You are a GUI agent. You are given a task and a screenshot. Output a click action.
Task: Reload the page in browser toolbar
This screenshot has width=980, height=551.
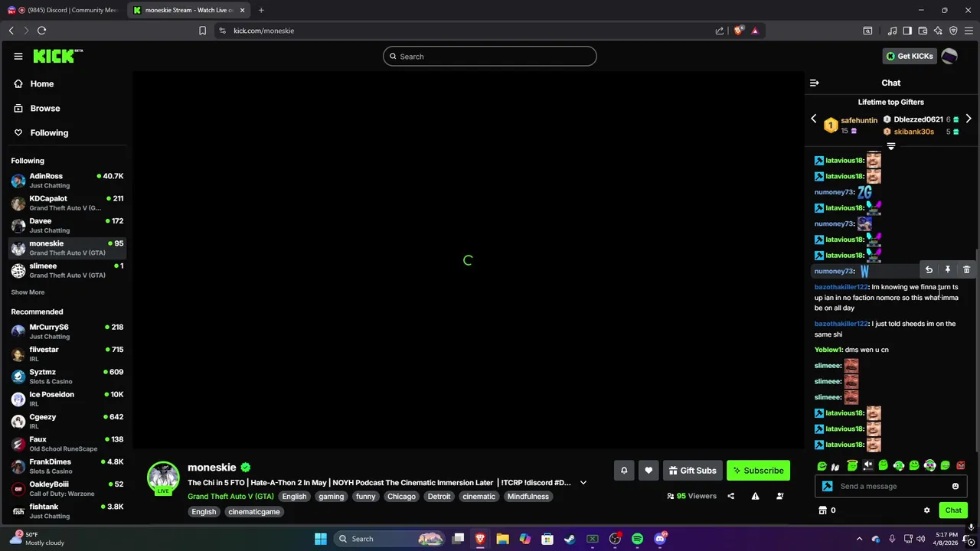point(41,31)
